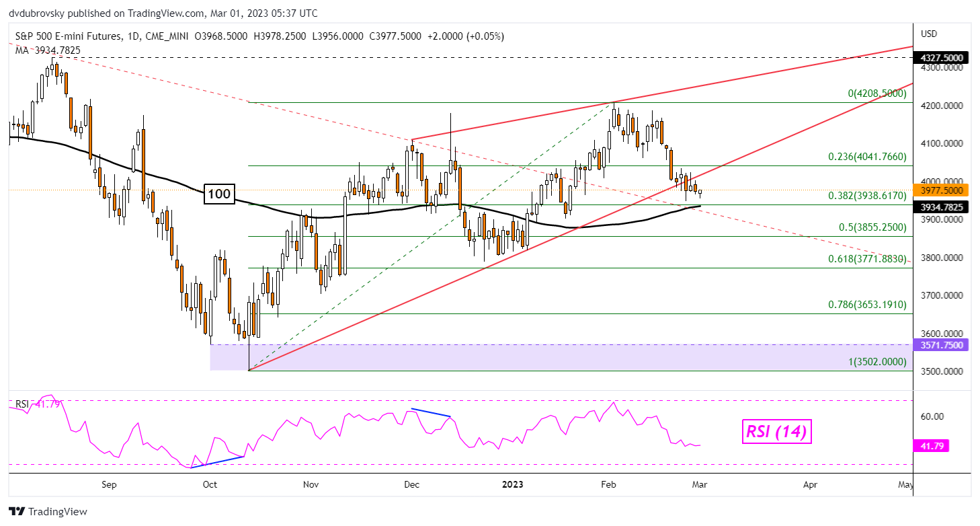980x526 pixels.
Task: Click the Nov label on time axis
Action: point(311,484)
